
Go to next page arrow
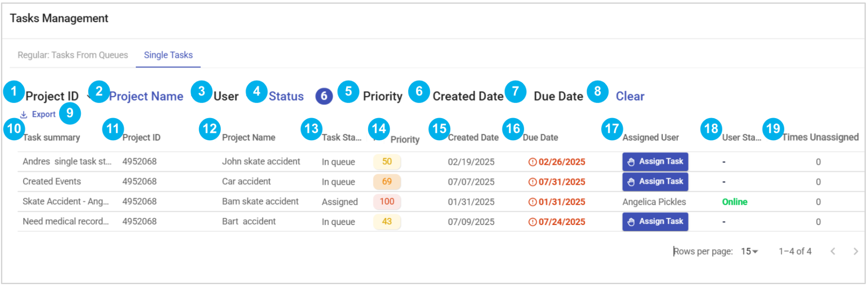(856, 251)
